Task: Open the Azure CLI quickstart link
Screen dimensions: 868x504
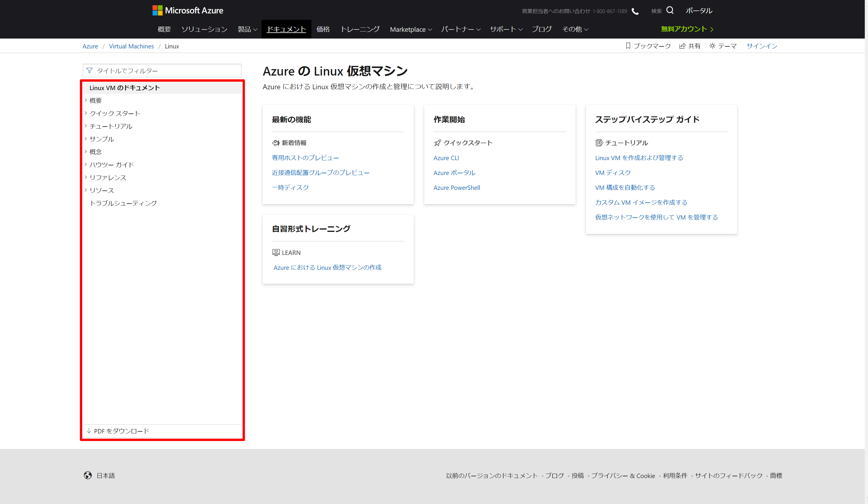Action: (446, 158)
